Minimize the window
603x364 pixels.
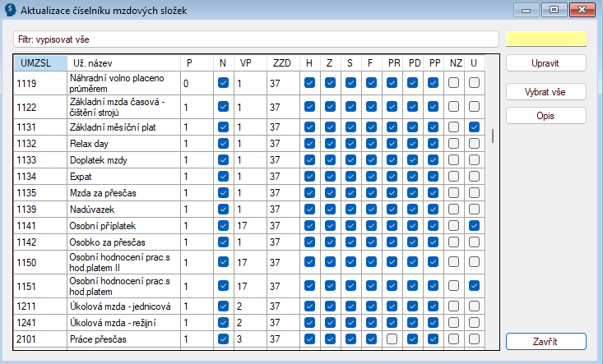click(526, 10)
